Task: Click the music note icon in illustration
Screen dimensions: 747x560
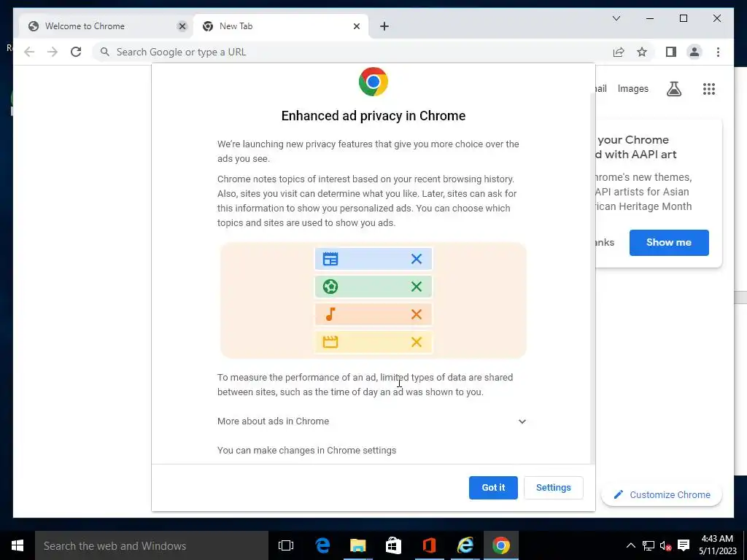Action: pos(330,314)
